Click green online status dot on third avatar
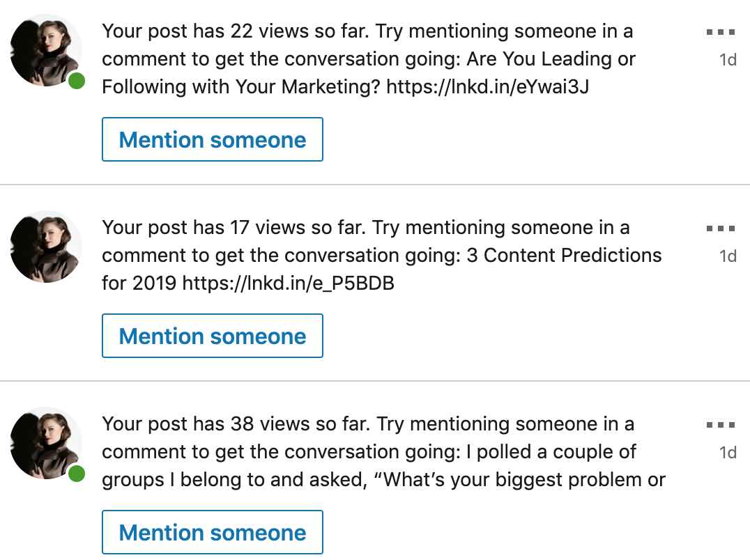 [77, 474]
